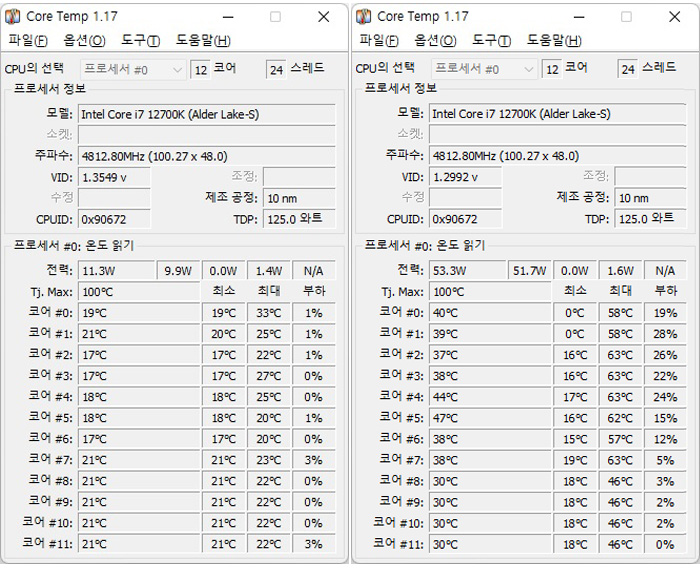The height and width of the screenshot is (570, 700).
Task: Minimize the left Core Temp window
Action: point(228,17)
